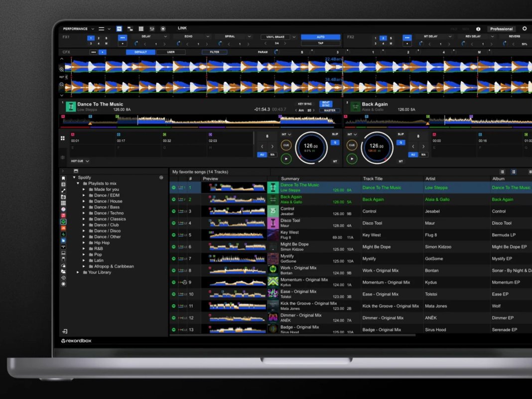Click the Spotify icon in library sidebar

(x=63, y=221)
